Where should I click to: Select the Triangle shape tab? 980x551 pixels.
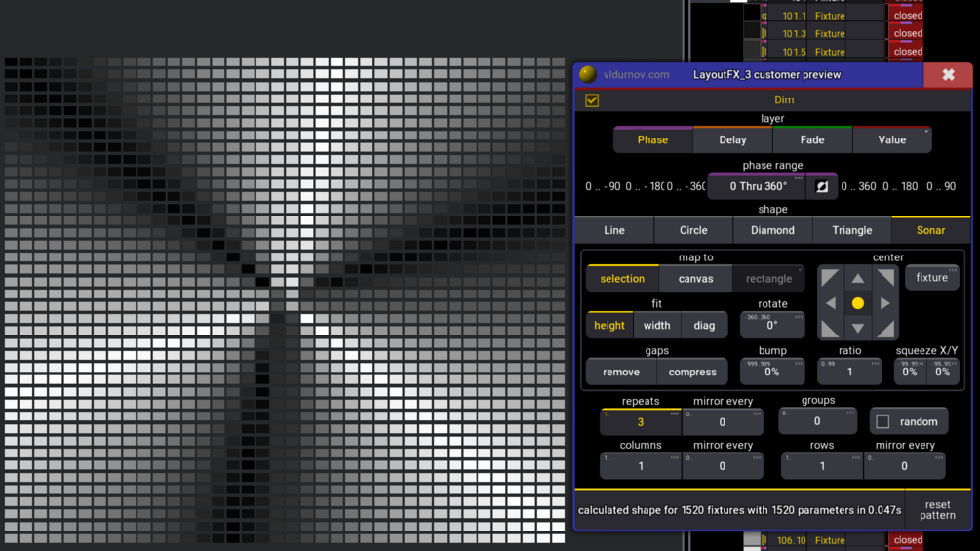coord(852,230)
